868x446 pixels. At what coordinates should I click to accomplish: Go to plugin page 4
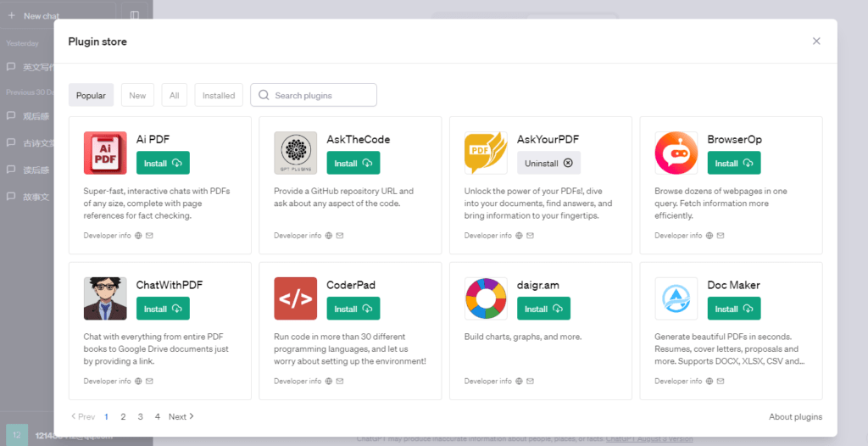pos(158,416)
